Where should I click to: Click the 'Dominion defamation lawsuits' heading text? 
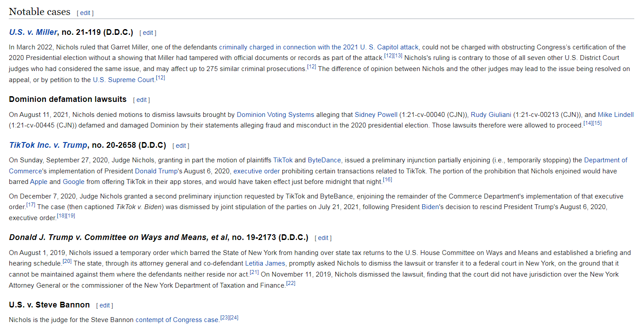tap(68, 99)
